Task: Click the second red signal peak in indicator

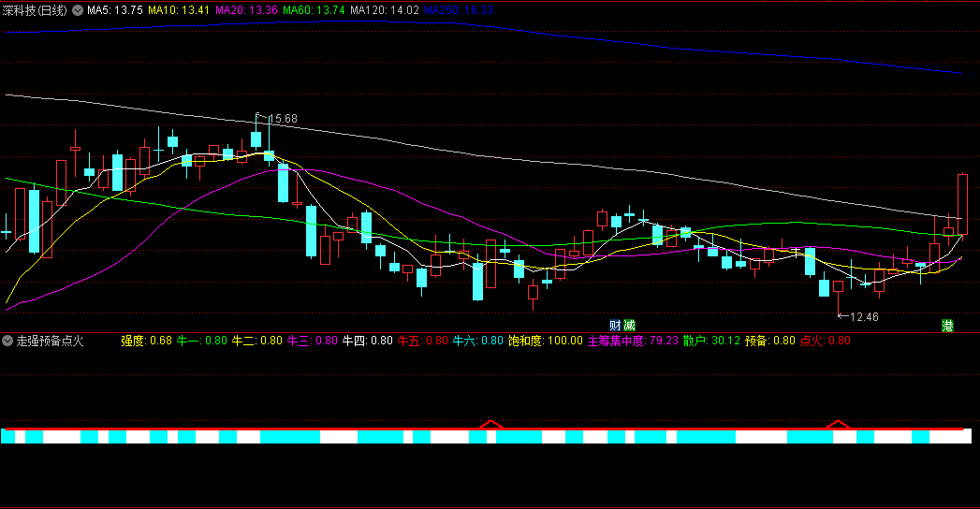Action: click(838, 424)
